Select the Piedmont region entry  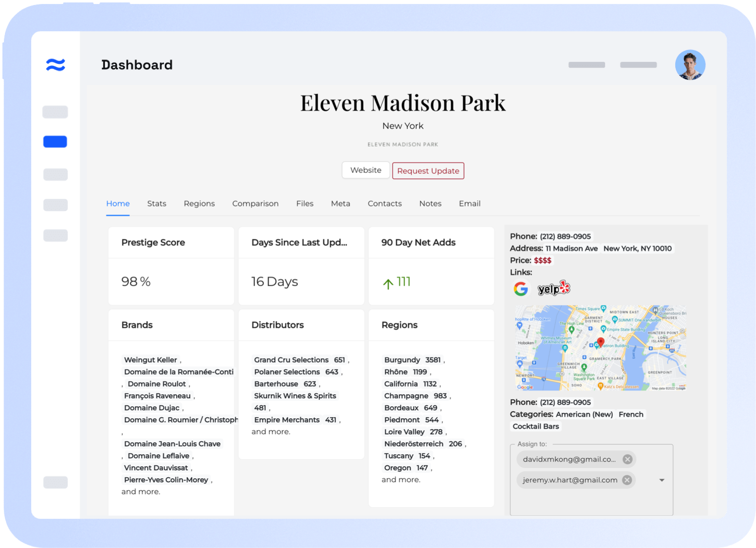pos(411,420)
